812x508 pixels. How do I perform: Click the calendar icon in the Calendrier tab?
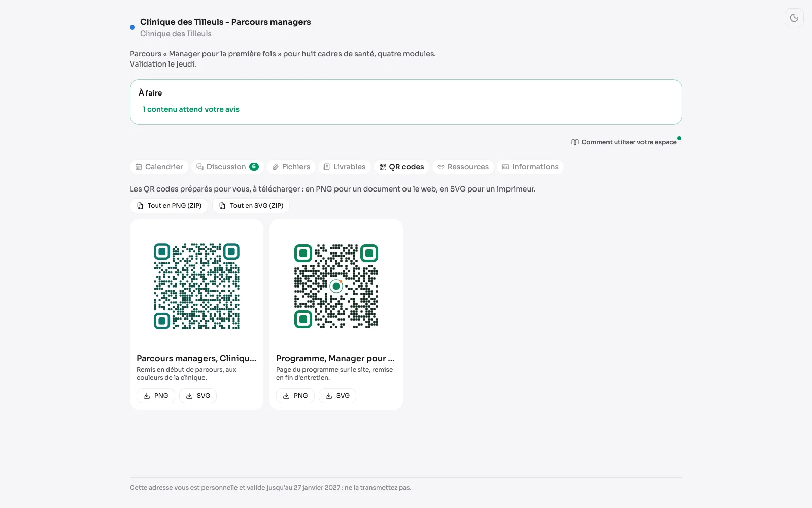[x=139, y=167]
